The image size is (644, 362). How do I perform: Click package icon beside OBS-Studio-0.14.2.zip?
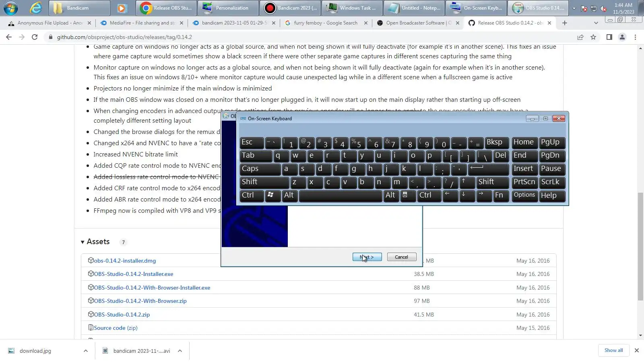[91, 314]
